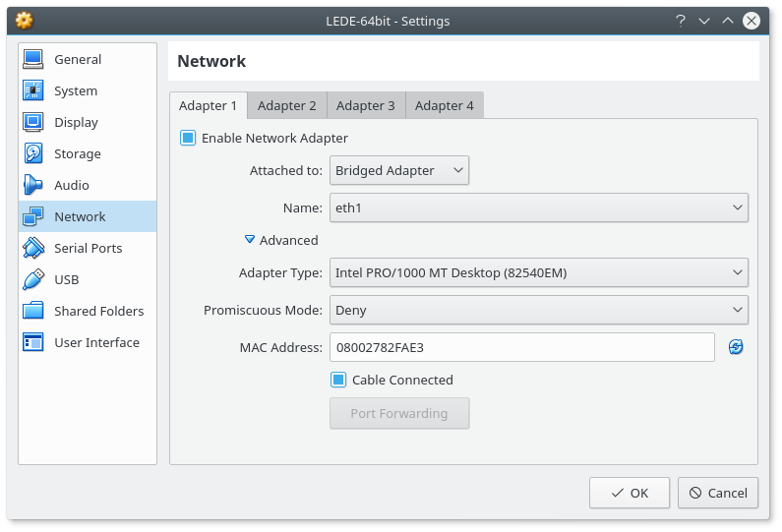Screen dimensions: 782x532
Task: Open the USB settings icon
Action: click(x=33, y=279)
